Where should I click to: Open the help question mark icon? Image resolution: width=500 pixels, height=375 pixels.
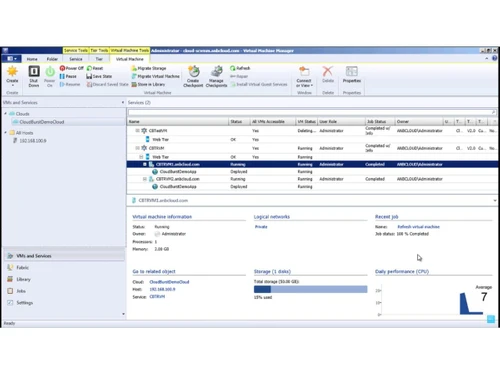click(495, 58)
